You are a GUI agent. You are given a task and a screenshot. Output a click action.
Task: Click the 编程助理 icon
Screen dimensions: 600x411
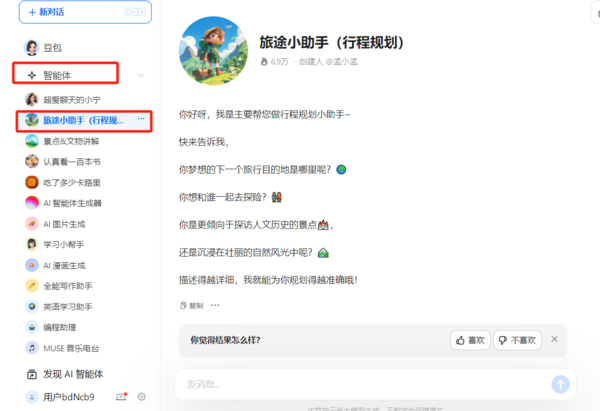tap(32, 327)
